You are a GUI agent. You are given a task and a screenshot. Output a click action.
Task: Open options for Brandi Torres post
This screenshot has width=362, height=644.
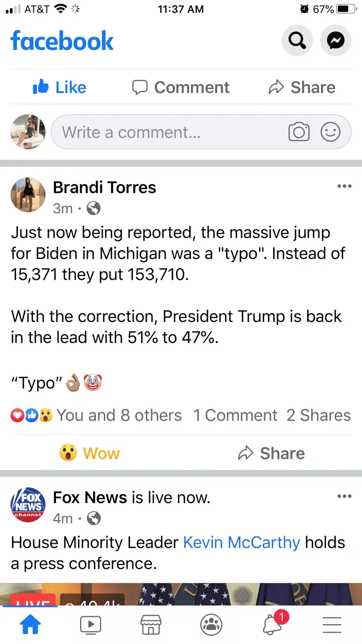(x=344, y=186)
